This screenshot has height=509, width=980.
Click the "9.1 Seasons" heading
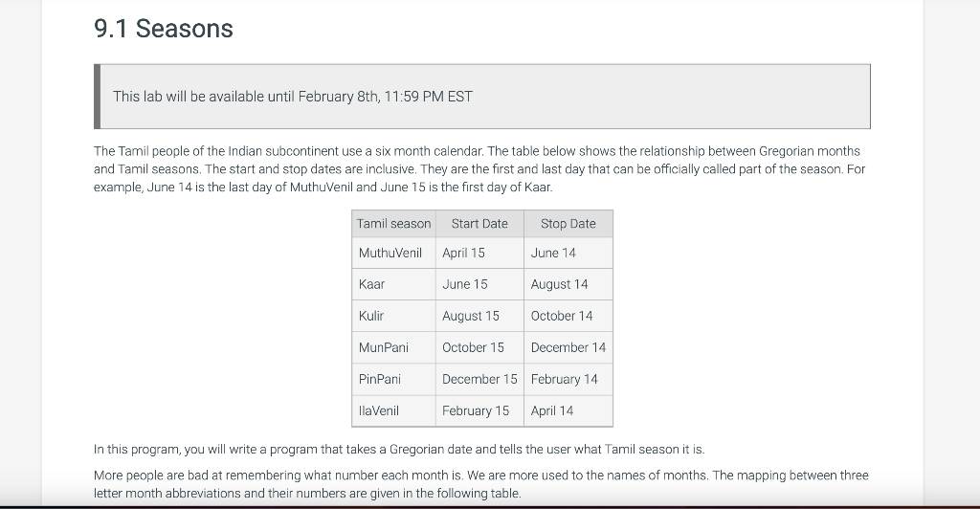[163, 29]
